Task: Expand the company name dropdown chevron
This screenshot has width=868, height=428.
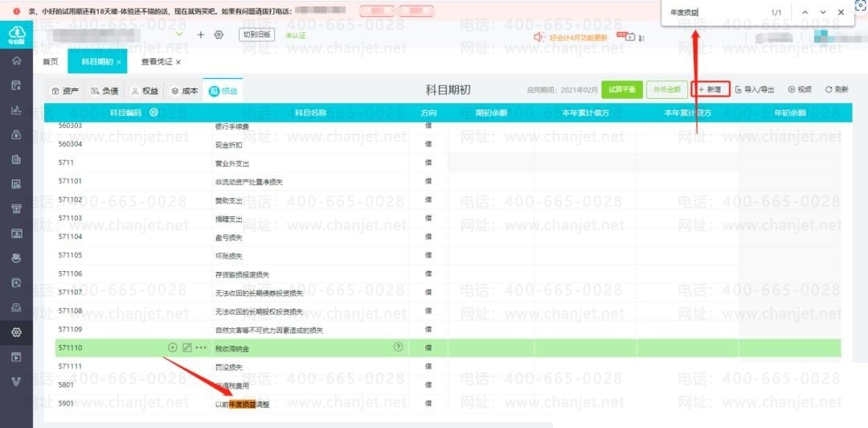Action: pyautogui.click(x=178, y=35)
